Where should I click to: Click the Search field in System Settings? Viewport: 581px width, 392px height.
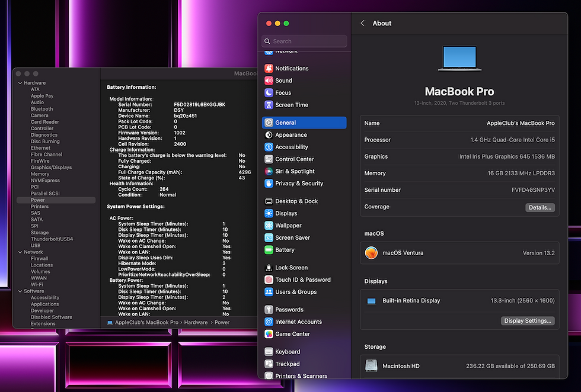304,41
